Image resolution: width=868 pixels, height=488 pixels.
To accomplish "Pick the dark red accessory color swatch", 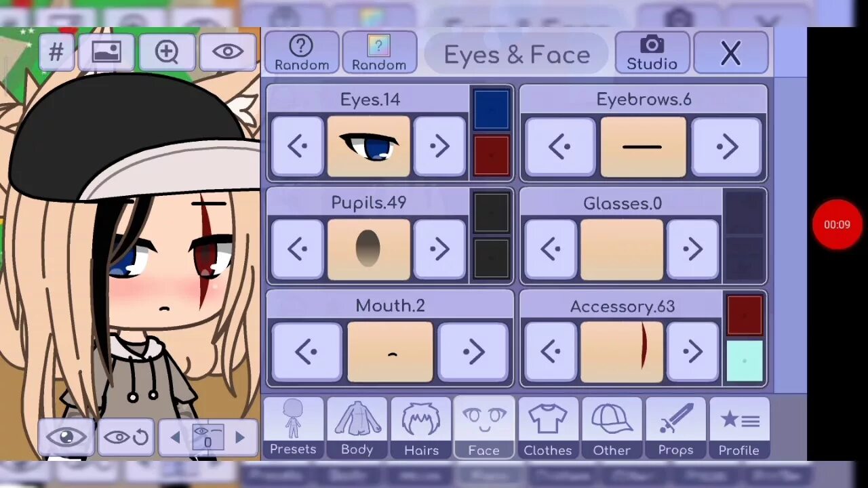I will 745,315.
